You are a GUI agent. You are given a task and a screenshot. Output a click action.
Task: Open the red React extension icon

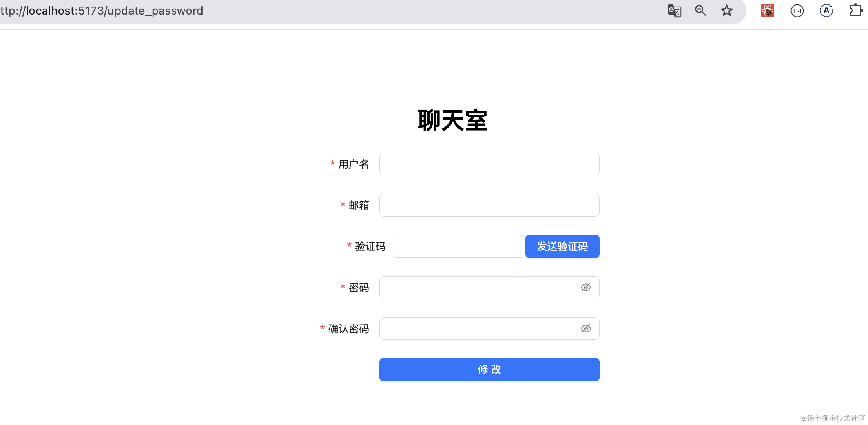[x=767, y=11]
